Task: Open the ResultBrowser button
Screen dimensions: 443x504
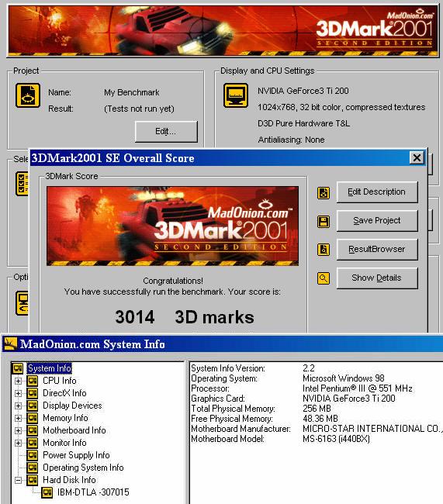Action: point(377,249)
